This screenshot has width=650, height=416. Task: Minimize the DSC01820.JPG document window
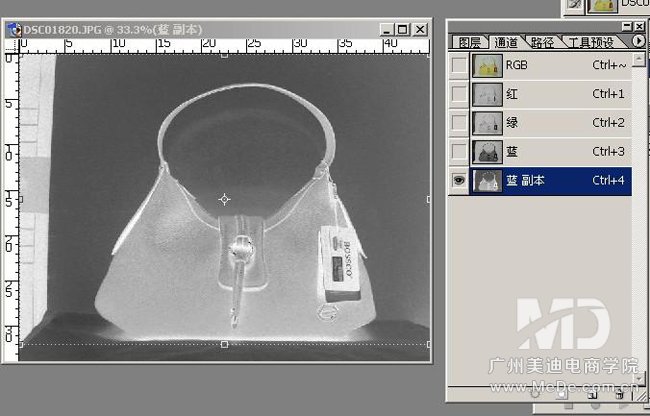(386, 29)
